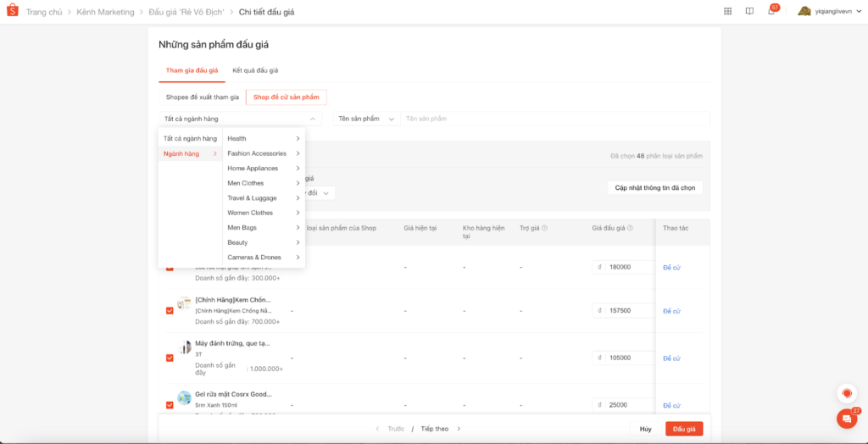Click Đề cử link for the 180000 row
Image resolution: width=868 pixels, height=444 pixels.
point(671,268)
